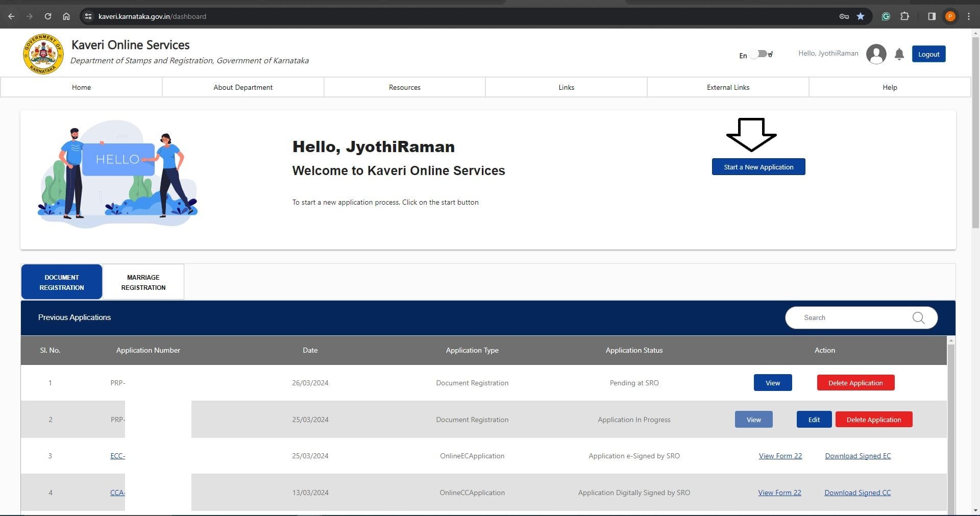Open the External Links menu

click(x=728, y=87)
